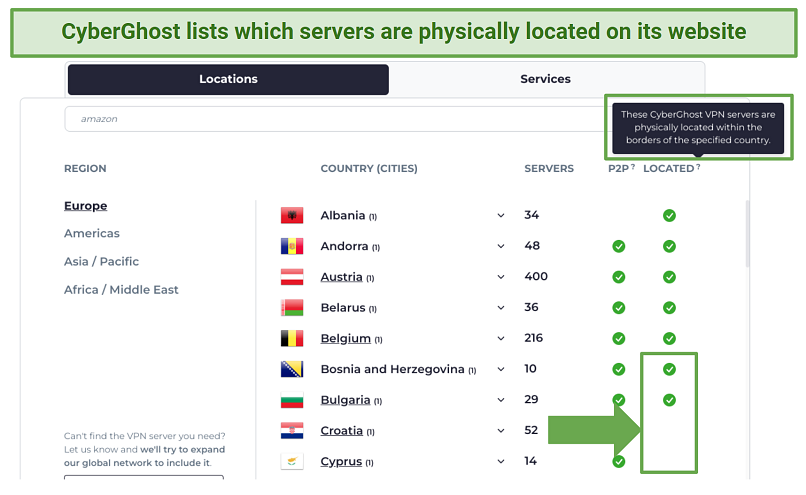Click the Belarus country name

(x=342, y=308)
